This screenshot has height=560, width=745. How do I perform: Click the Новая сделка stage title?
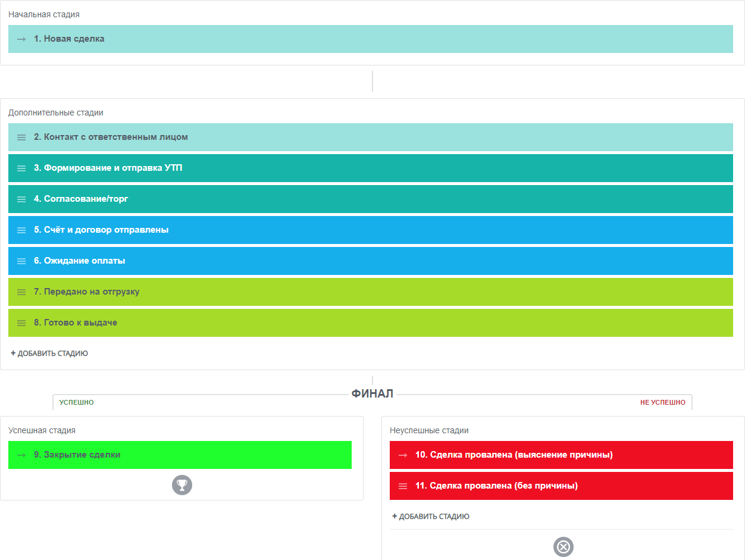(69, 39)
